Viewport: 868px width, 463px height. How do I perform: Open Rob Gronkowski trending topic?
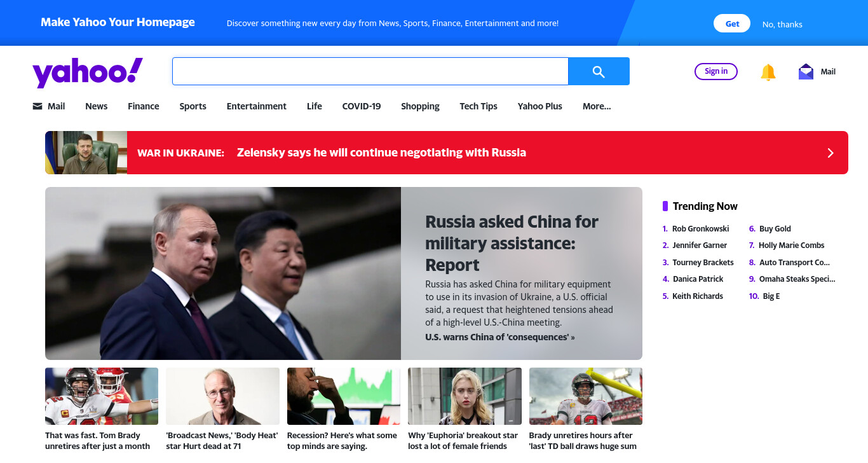[700, 228]
